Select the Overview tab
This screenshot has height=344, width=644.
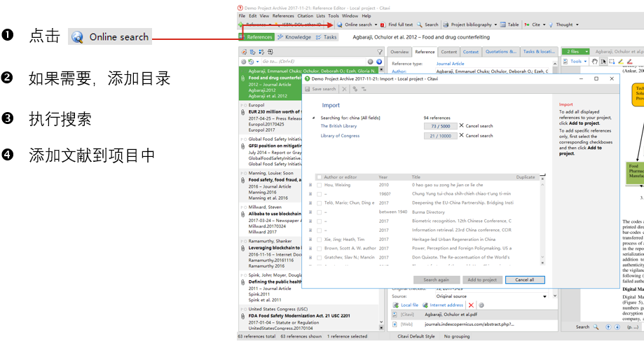(399, 52)
